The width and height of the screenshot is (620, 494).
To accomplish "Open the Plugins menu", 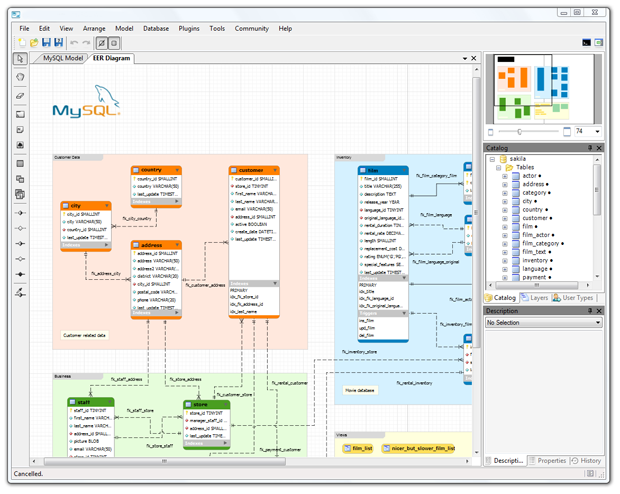I will [x=189, y=28].
